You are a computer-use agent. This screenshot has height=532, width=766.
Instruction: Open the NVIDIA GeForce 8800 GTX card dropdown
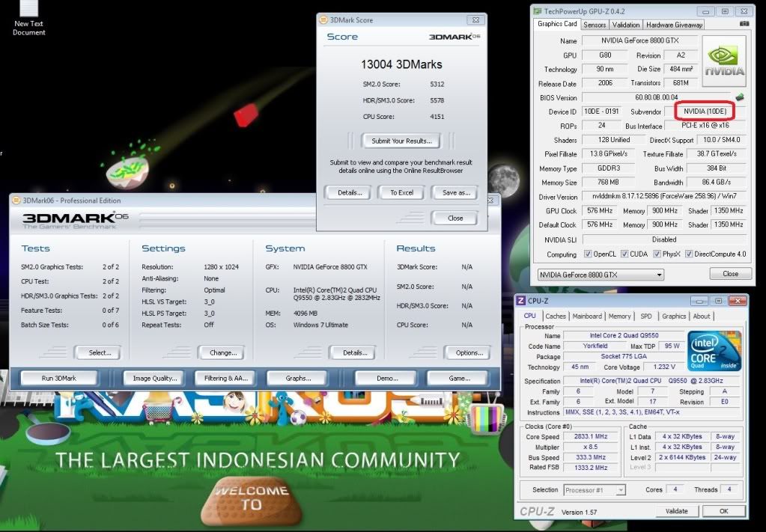[601, 275]
